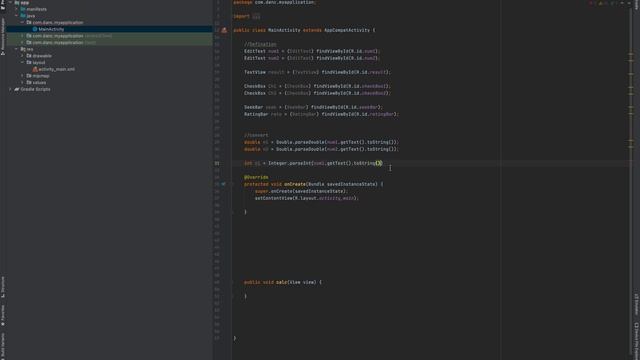Click the drawable folder icon

[x=29, y=56]
